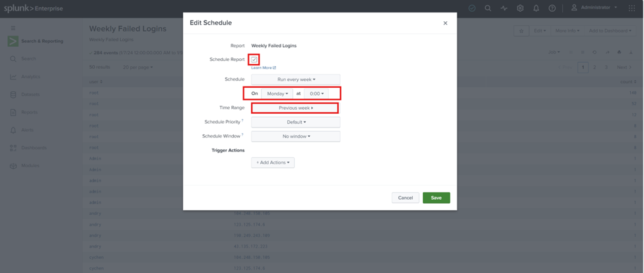Open the 0:00 time dropdown
This screenshot has width=644, height=273.
(316, 93)
